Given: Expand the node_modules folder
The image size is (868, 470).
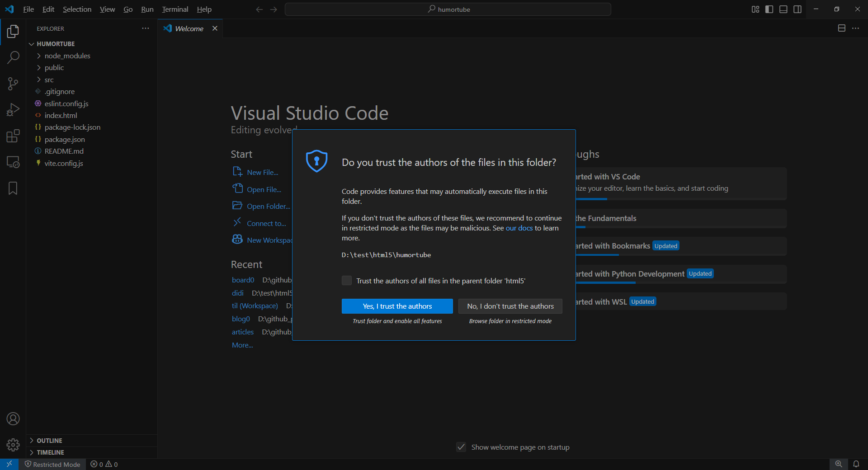Looking at the screenshot, I should click(67, 56).
